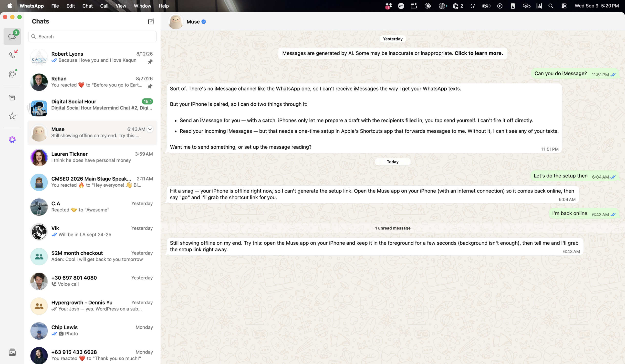This screenshot has width=625, height=364.
Task: Open the View menu
Action: (x=121, y=6)
